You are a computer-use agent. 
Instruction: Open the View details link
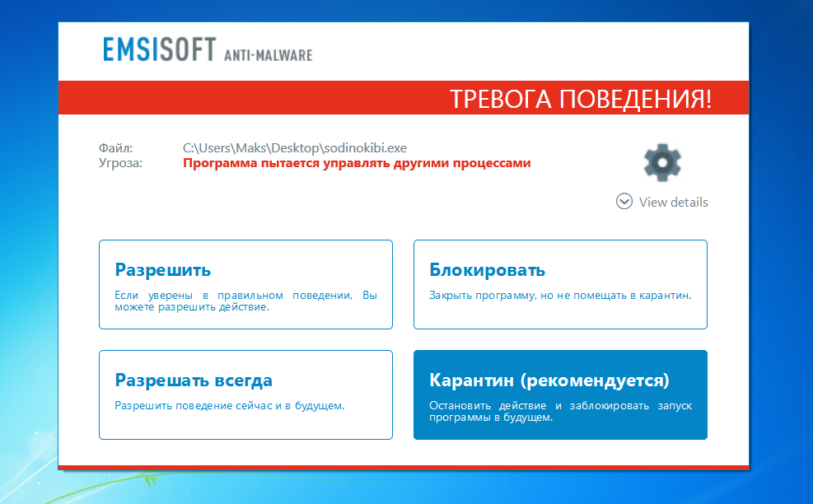tap(673, 203)
